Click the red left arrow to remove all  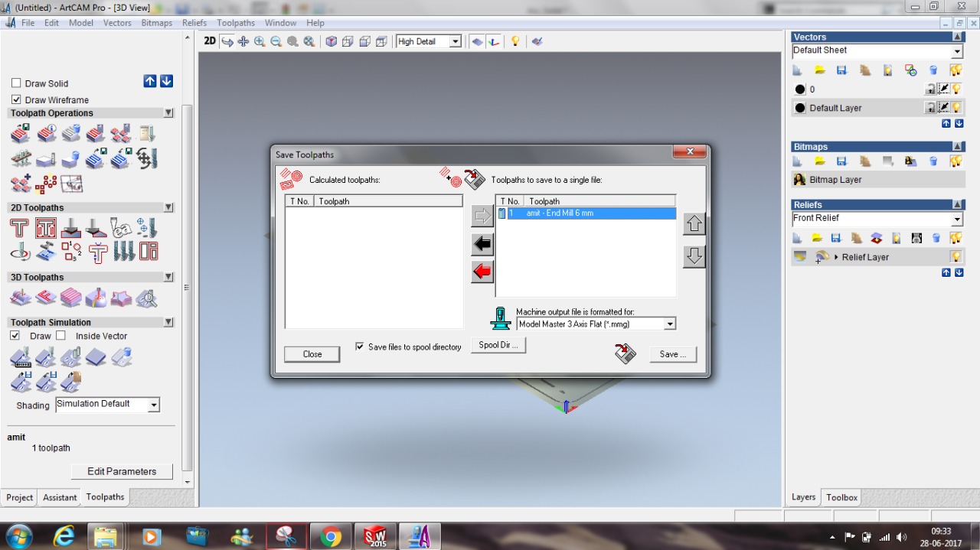pyautogui.click(x=482, y=272)
